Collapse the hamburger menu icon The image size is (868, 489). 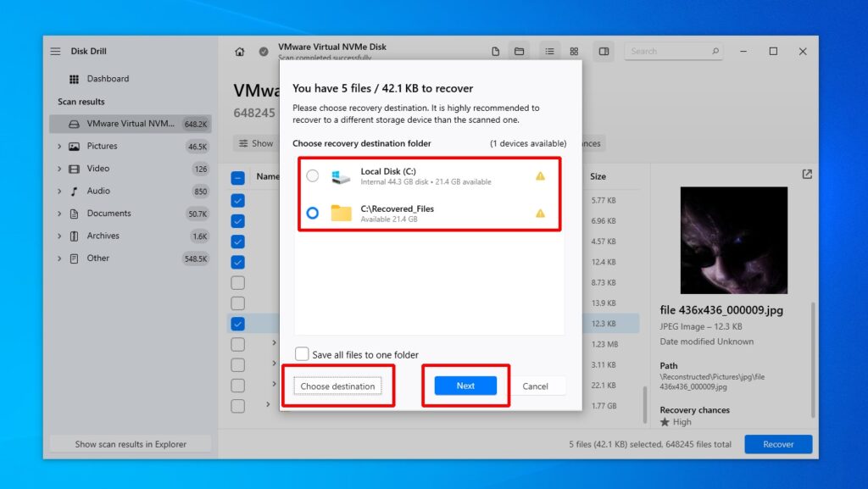click(x=54, y=50)
